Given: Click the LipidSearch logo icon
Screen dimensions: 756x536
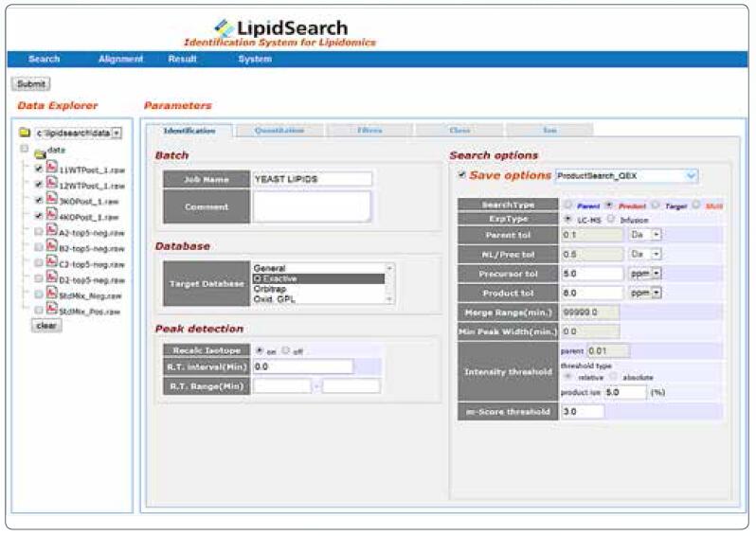Looking at the screenshot, I should click(224, 28).
